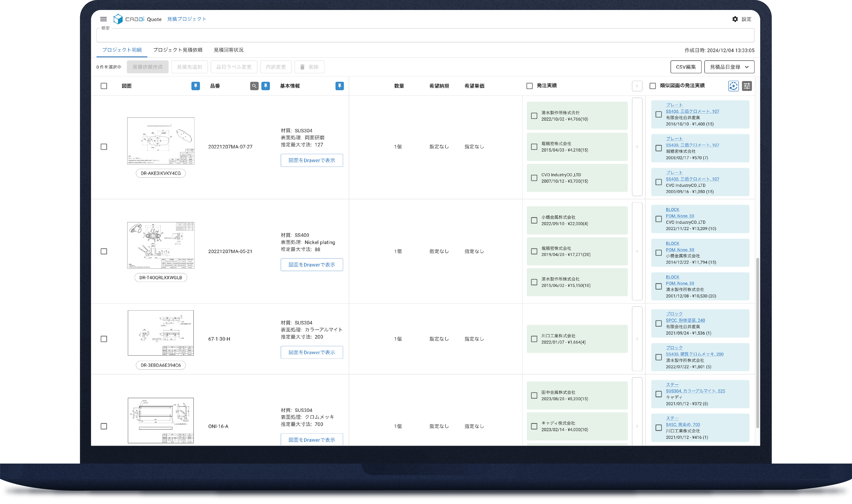Pin the 基本情報 column
852x504 pixels.
pos(339,86)
